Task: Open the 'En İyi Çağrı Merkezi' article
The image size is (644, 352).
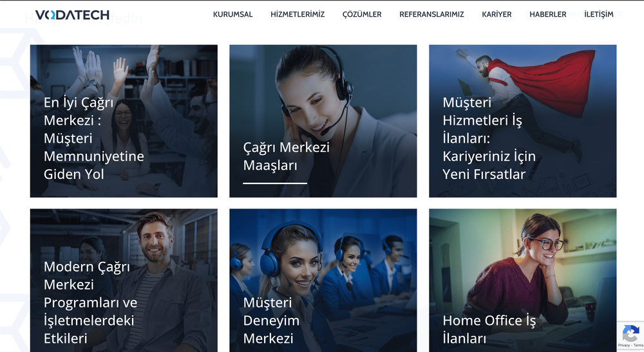Action: click(93, 138)
